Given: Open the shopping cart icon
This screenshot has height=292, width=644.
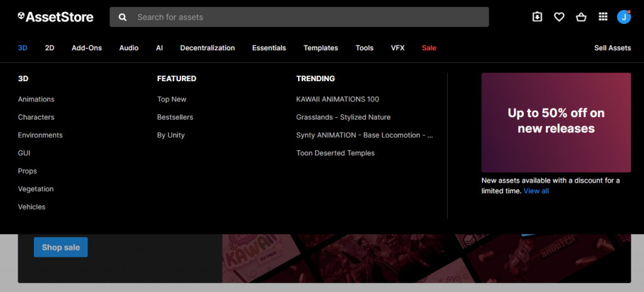Looking at the screenshot, I should 581,17.
